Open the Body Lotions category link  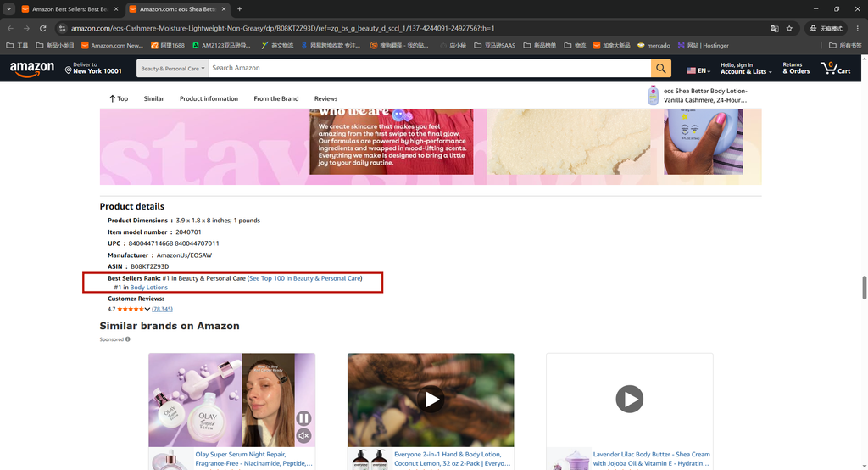pyautogui.click(x=149, y=287)
